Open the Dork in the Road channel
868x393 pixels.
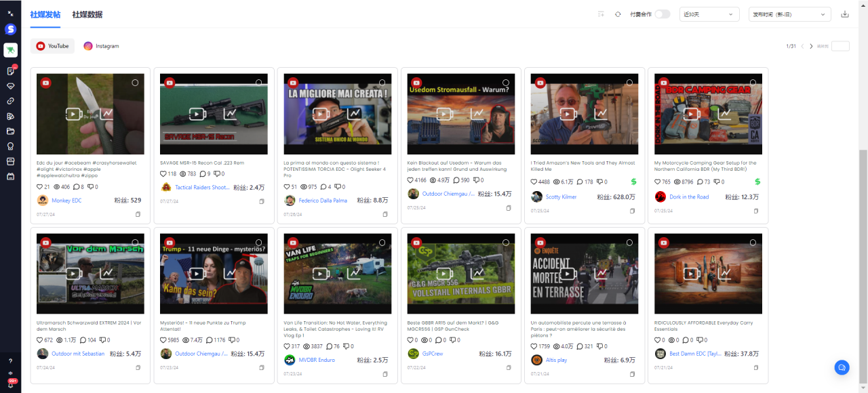coord(689,197)
